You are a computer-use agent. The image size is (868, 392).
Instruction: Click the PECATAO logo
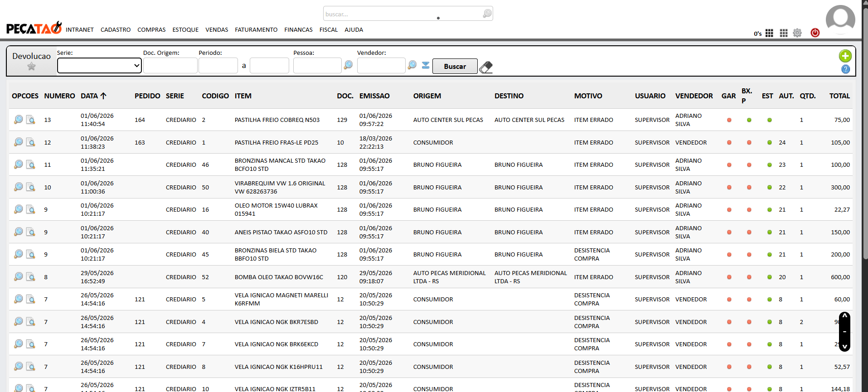point(34,28)
